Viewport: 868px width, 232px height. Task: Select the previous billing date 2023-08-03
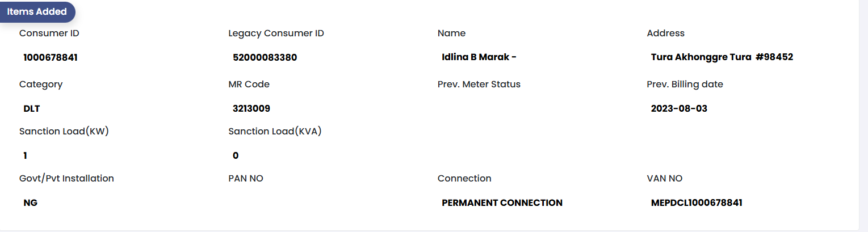tap(679, 108)
